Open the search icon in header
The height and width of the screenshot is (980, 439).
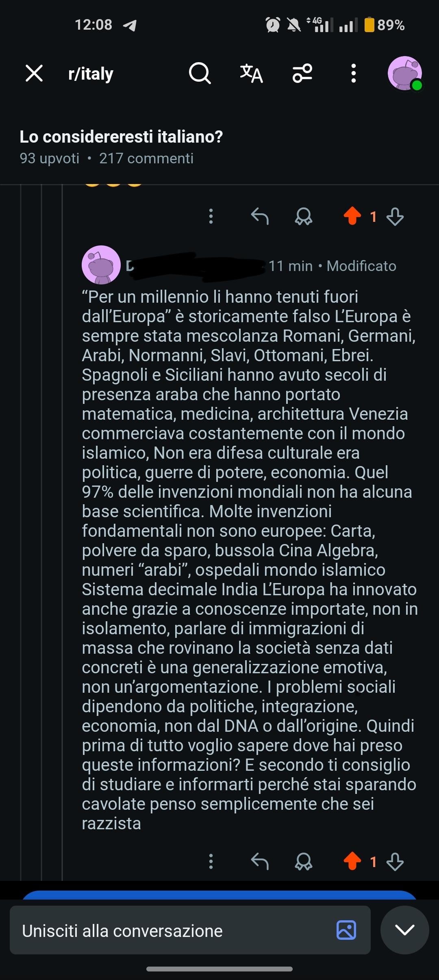pos(200,74)
